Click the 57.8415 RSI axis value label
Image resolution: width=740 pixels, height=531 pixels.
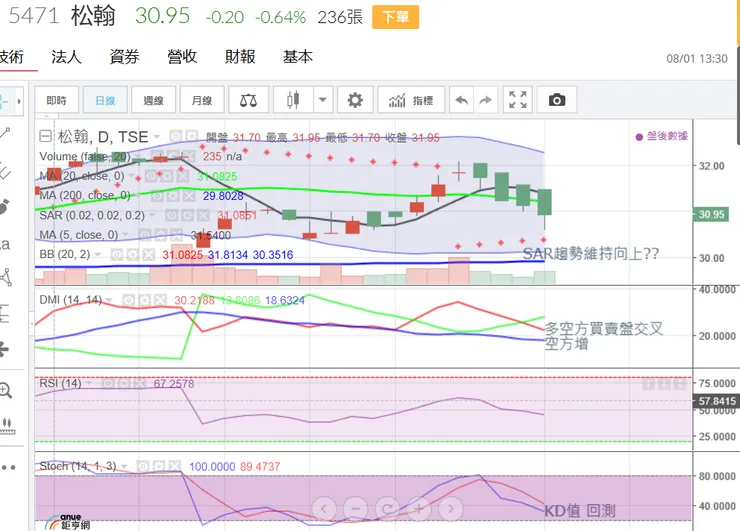(x=716, y=401)
